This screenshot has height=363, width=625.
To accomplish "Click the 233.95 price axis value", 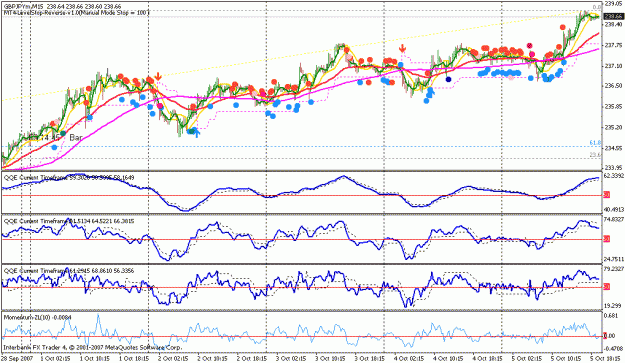I will (614, 167).
